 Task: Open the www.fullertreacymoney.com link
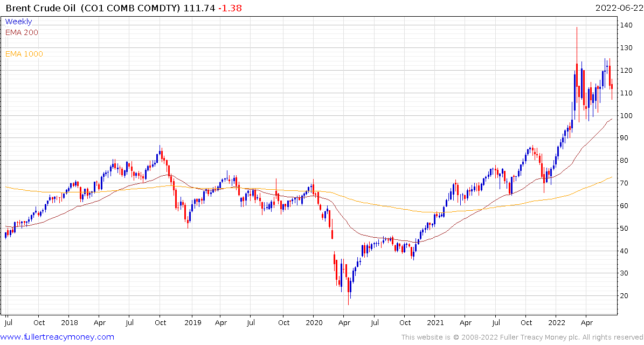[57, 337]
